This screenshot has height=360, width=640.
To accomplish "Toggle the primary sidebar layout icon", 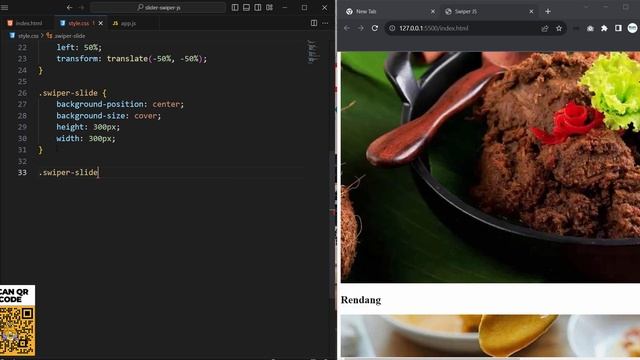I will (235, 7).
